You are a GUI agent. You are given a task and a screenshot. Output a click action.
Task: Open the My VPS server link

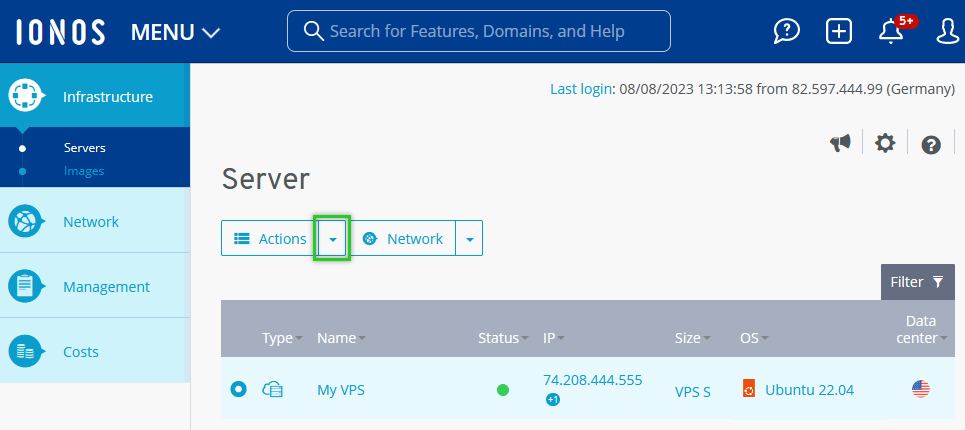341,390
